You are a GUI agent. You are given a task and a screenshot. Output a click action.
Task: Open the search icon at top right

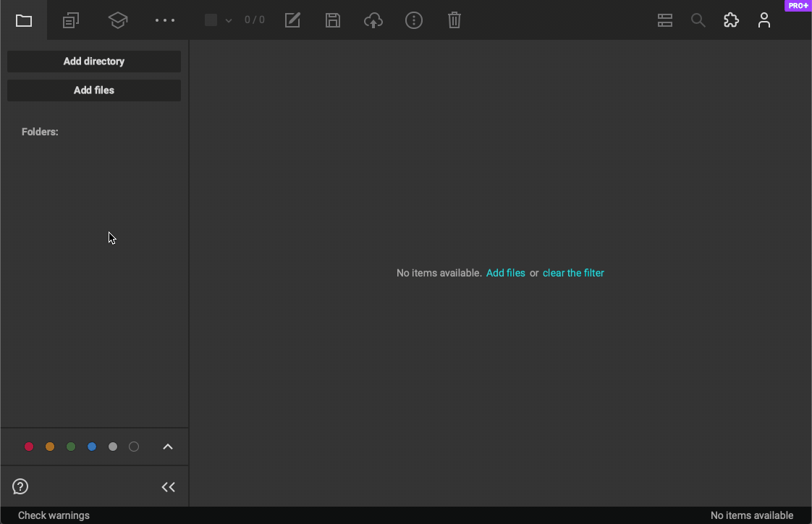coord(698,20)
